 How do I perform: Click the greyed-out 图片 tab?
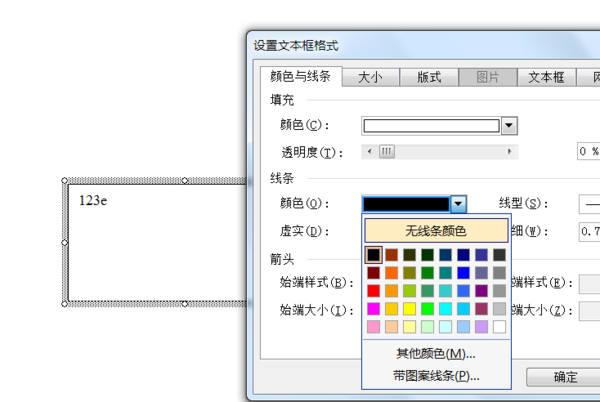click(488, 78)
